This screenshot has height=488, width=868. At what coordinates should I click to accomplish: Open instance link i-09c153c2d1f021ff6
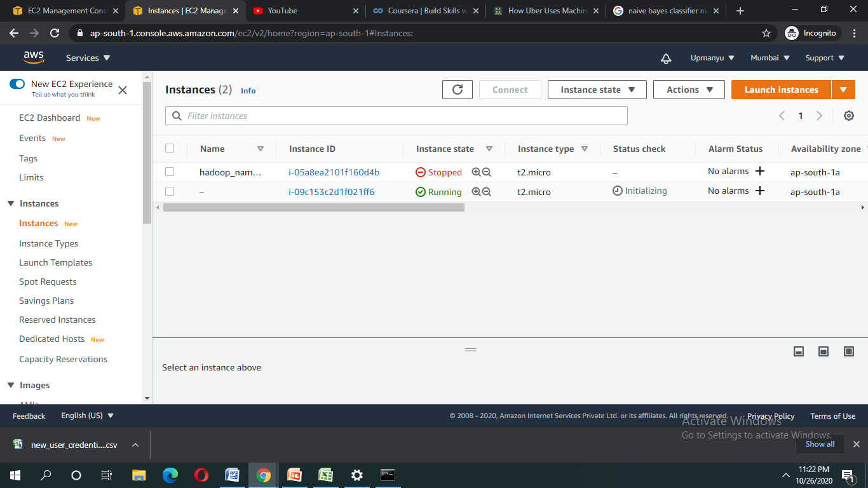332,192
